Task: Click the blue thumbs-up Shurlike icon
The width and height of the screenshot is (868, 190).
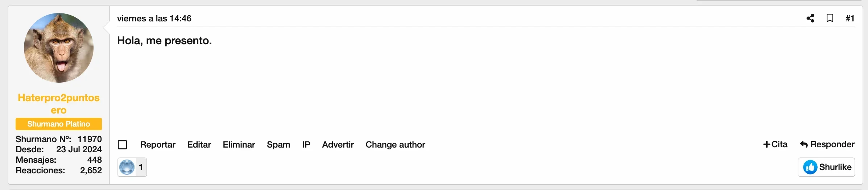Action: pyautogui.click(x=810, y=167)
